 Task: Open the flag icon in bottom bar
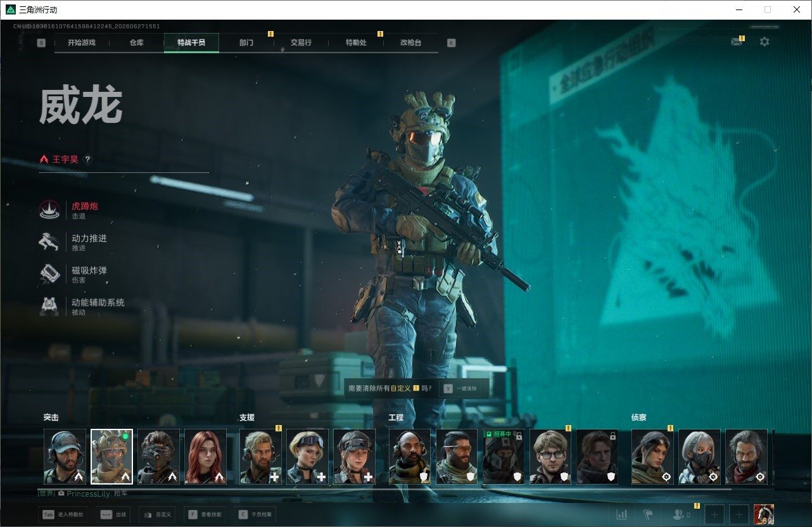[x=647, y=515]
